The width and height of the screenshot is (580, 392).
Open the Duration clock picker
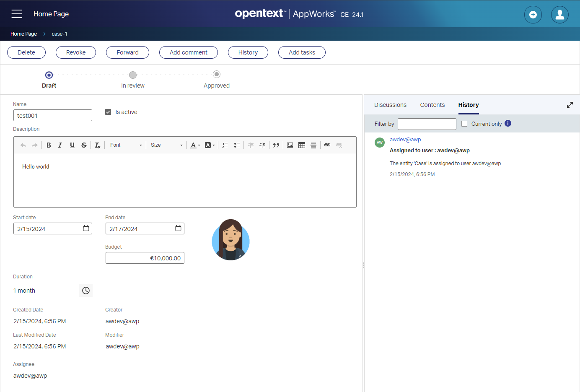click(x=86, y=291)
